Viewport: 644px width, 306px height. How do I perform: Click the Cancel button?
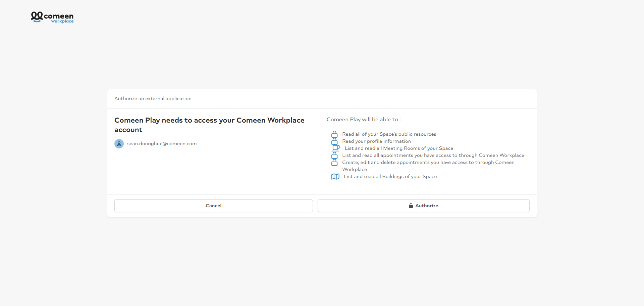(x=214, y=206)
